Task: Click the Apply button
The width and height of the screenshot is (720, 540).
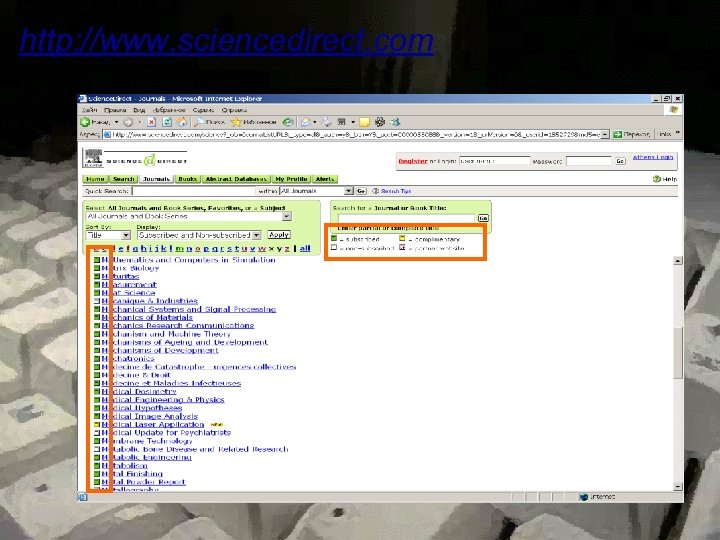Action: tap(278, 235)
